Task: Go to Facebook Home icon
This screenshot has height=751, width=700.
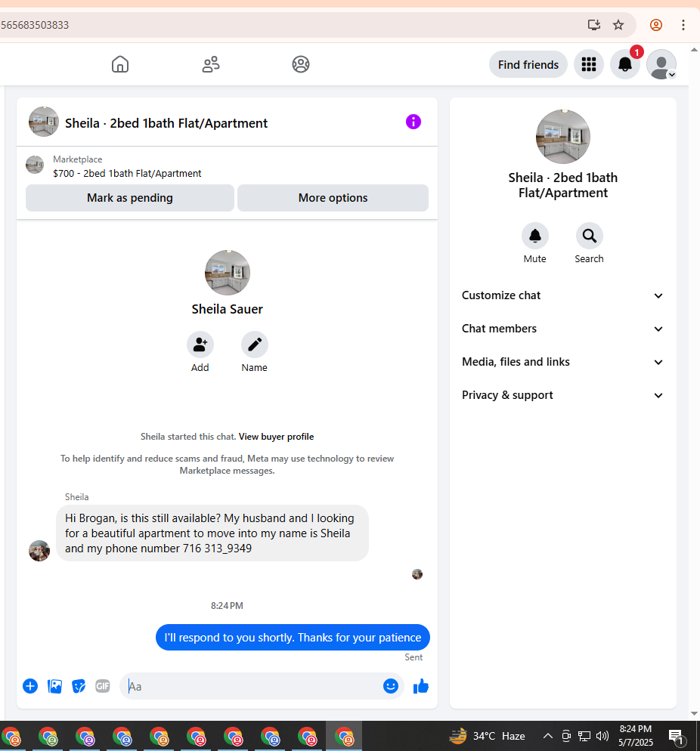Action: [119, 64]
